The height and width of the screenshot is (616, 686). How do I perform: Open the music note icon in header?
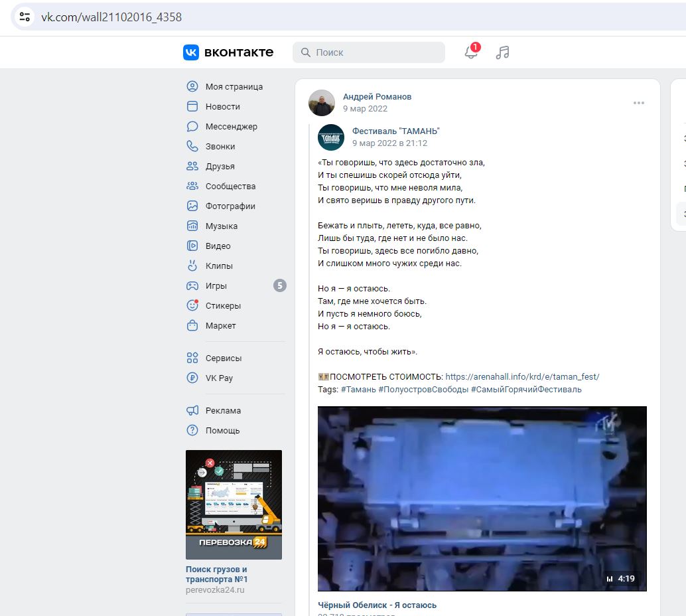point(503,52)
